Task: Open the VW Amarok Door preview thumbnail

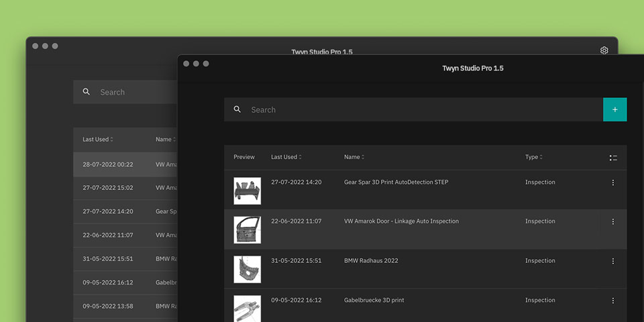Action: pos(248,230)
